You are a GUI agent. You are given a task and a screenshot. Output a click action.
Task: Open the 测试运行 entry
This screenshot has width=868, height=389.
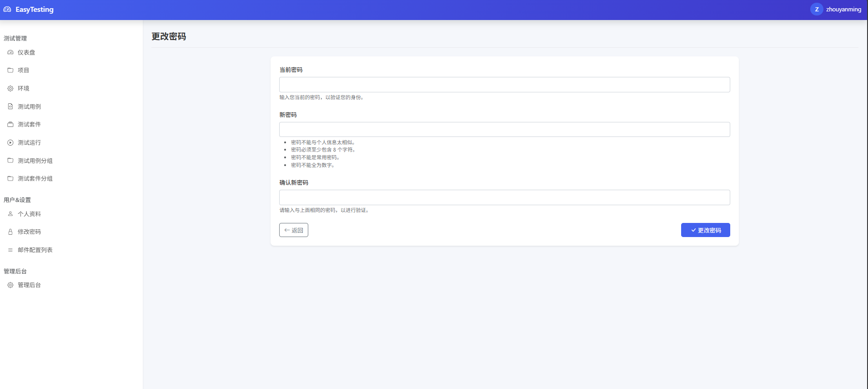tap(29, 142)
